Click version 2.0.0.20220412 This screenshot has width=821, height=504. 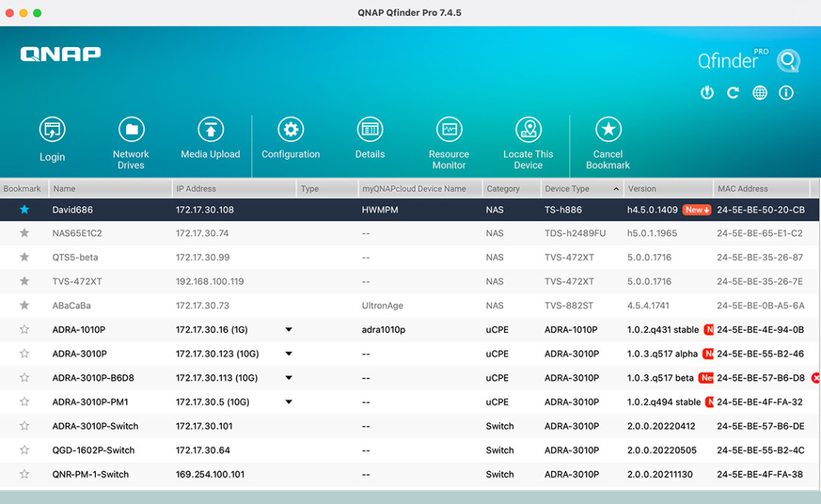click(661, 426)
